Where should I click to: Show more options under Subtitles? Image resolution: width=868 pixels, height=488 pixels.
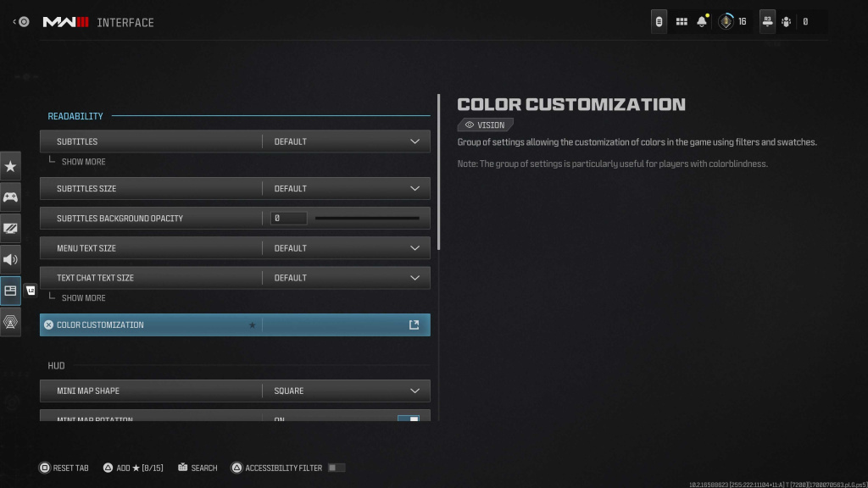[x=83, y=162]
